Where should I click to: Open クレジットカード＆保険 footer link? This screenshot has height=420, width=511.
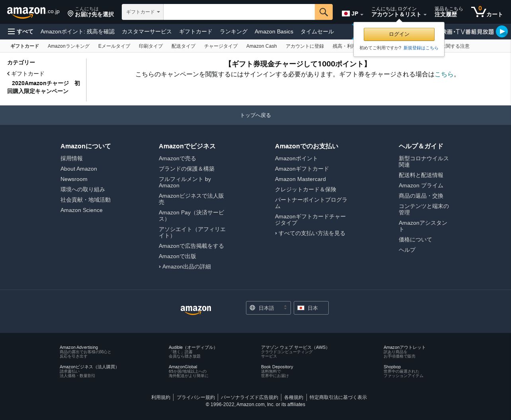306,189
